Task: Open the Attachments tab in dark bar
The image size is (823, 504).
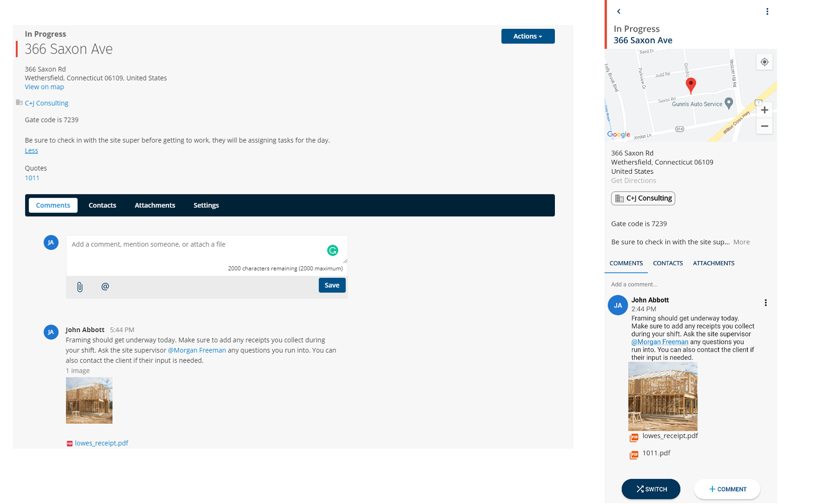Action: pyautogui.click(x=155, y=205)
